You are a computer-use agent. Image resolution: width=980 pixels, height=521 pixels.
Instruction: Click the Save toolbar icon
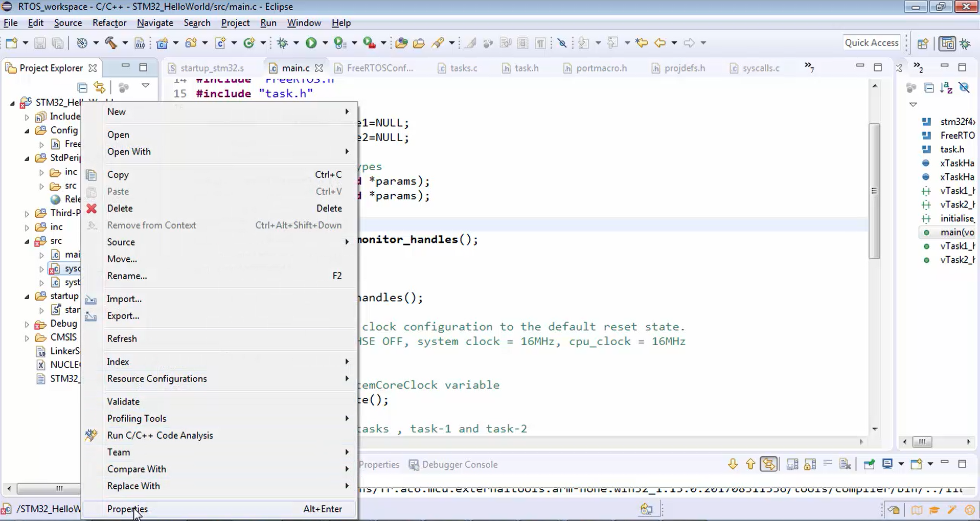tap(40, 43)
